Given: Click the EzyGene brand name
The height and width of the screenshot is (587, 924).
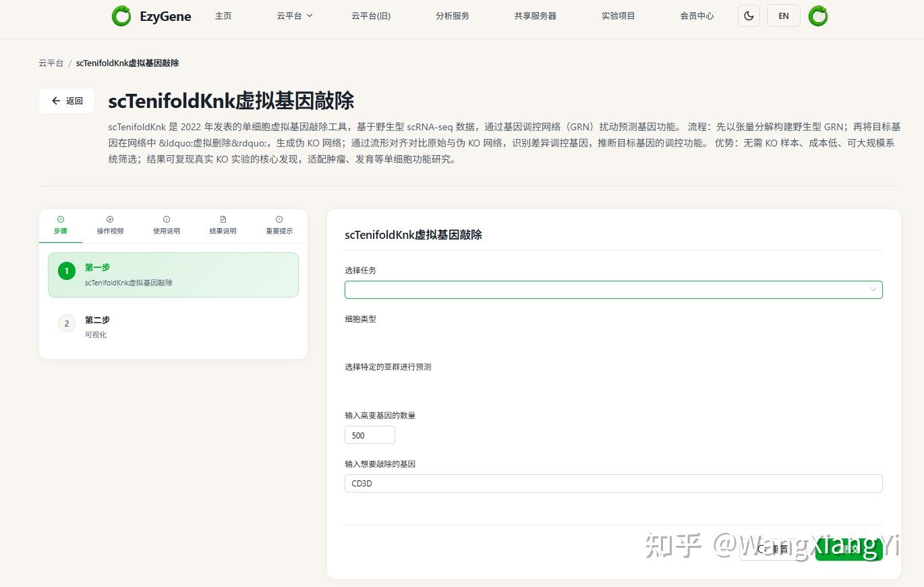Looking at the screenshot, I should (x=165, y=16).
